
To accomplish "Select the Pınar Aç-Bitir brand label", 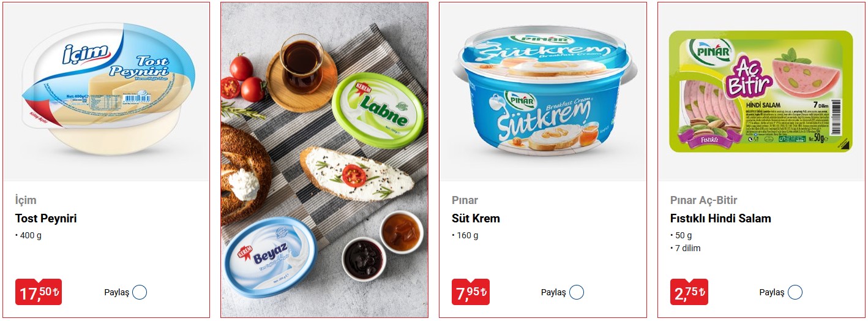I will pos(704,200).
